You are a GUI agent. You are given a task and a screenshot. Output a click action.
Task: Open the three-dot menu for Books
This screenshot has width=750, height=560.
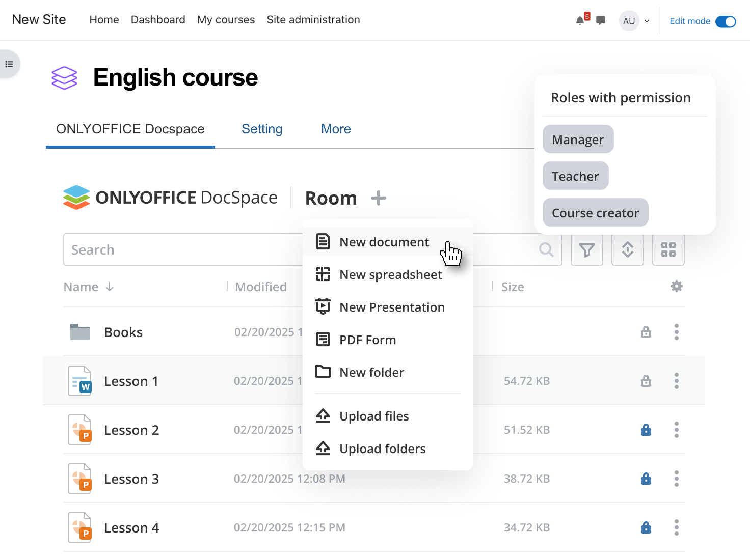click(x=677, y=332)
